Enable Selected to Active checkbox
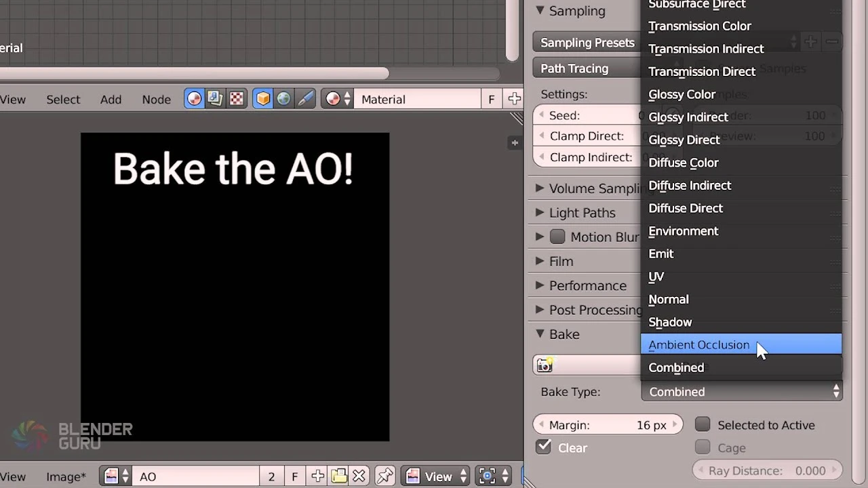This screenshot has width=868, height=488. (x=703, y=424)
